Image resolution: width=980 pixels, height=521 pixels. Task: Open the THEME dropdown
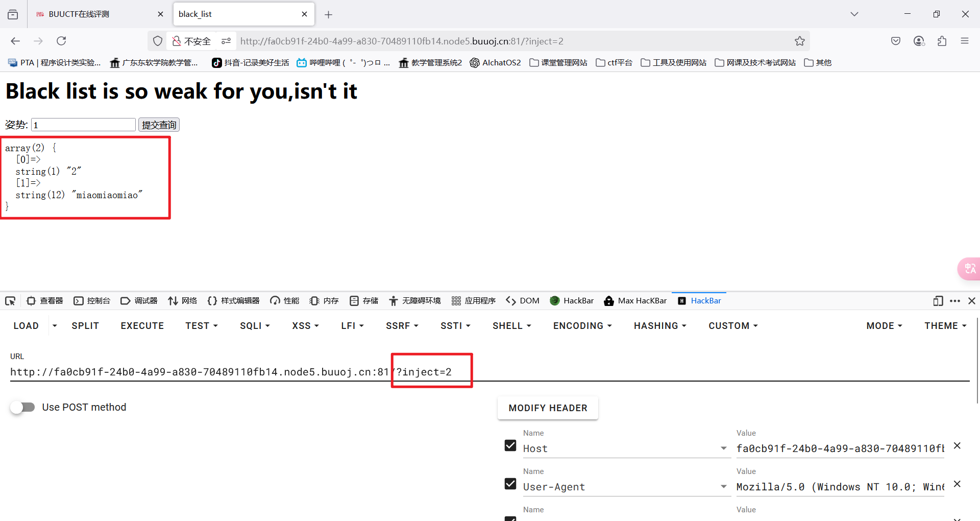pyautogui.click(x=945, y=325)
